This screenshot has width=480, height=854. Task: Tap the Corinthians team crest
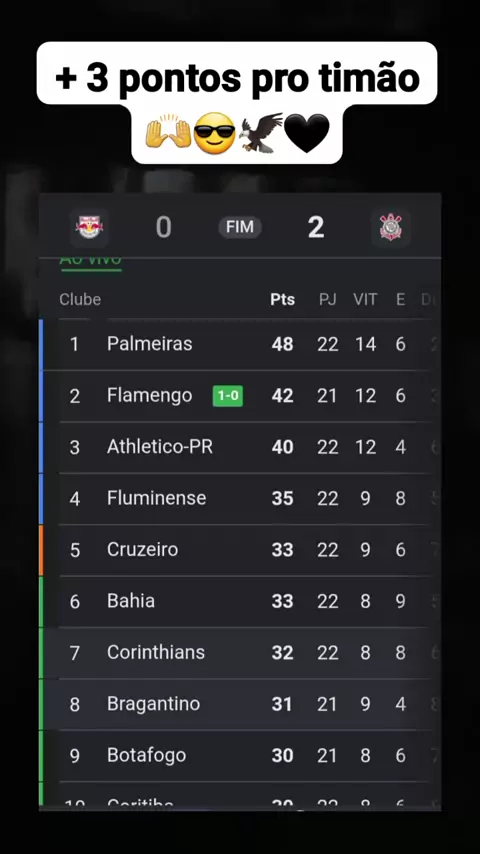tap(391, 228)
